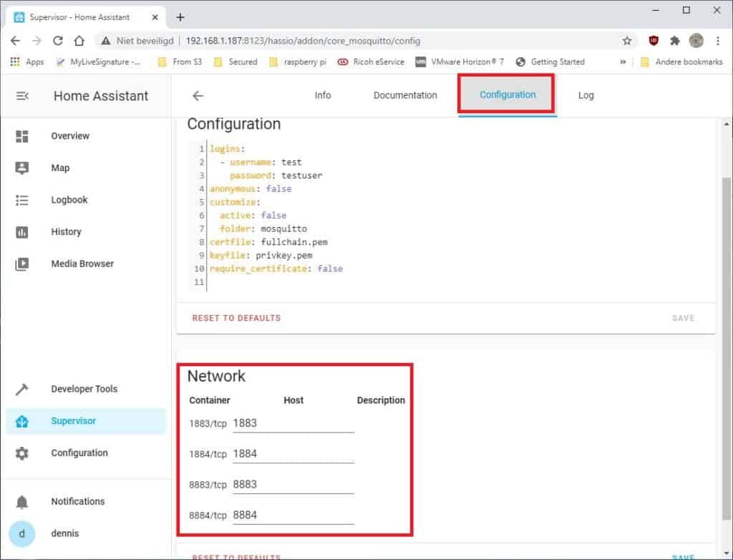The height and width of the screenshot is (560, 733).
Task: Bookmark this page with the star icon
Action: pos(627,41)
